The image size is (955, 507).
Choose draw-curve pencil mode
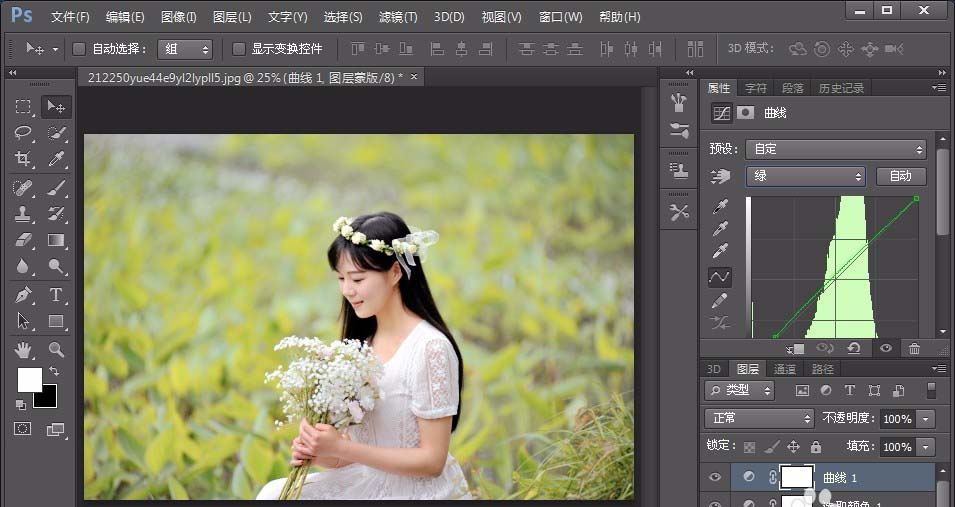click(720, 300)
